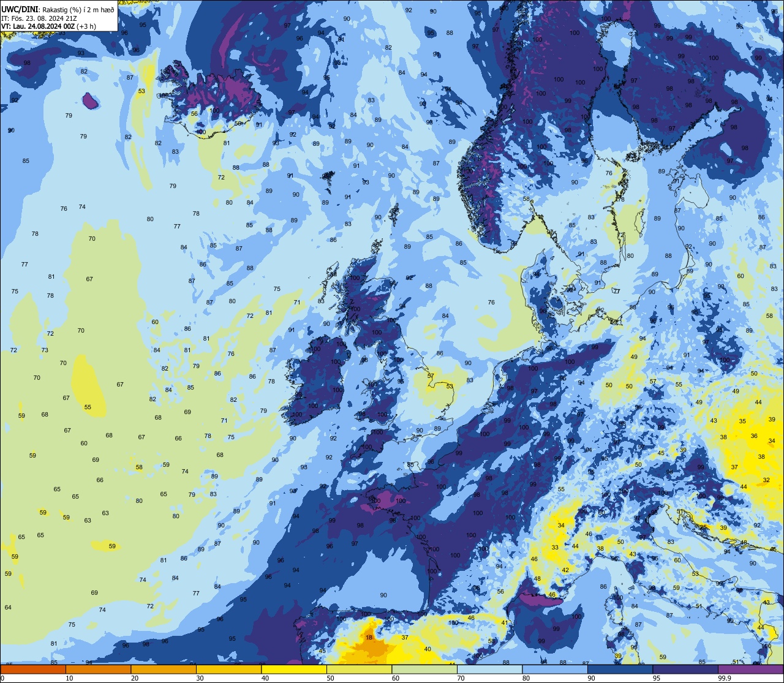
Task: Click the value '36' in the eastern yellow area
Action: tap(754, 436)
